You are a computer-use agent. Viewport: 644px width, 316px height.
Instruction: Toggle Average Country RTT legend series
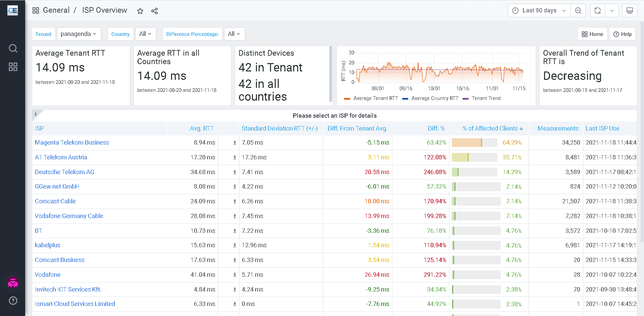pyautogui.click(x=434, y=98)
